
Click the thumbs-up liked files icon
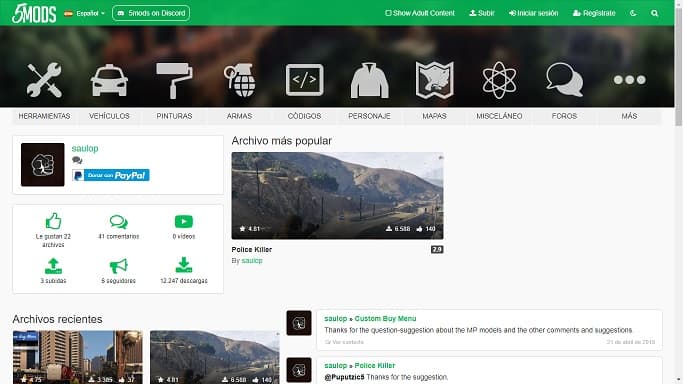(x=53, y=221)
